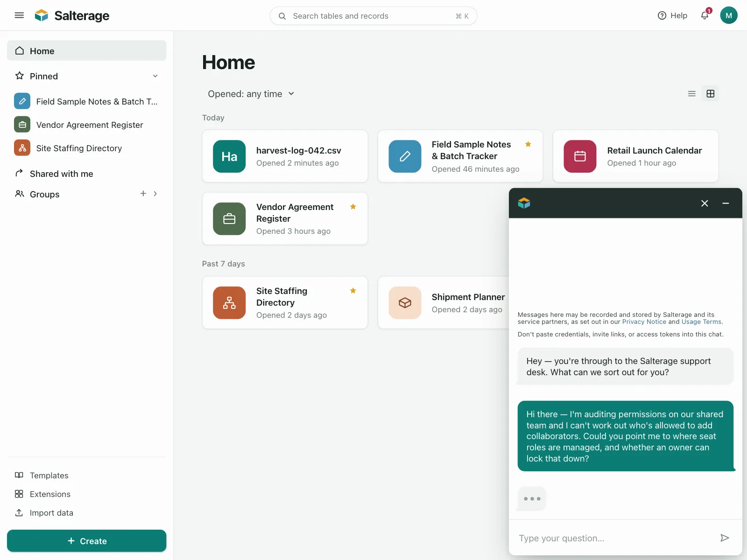This screenshot has height=560, width=747.
Task: Click the 'Opened 2 days ago' Site Staffing text
Action: coord(291,315)
